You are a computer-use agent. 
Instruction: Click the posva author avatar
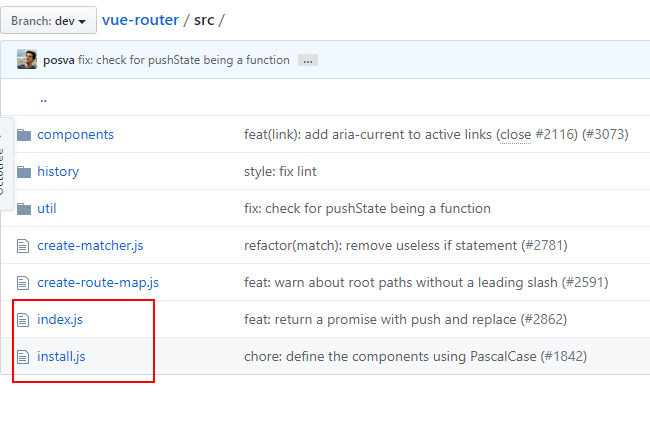coord(27,59)
